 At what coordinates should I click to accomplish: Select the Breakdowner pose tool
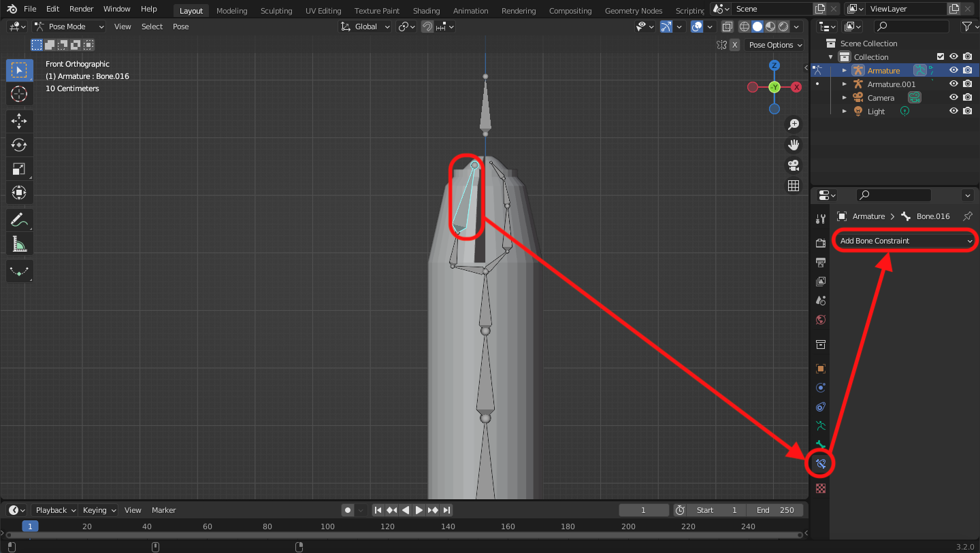click(19, 271)
